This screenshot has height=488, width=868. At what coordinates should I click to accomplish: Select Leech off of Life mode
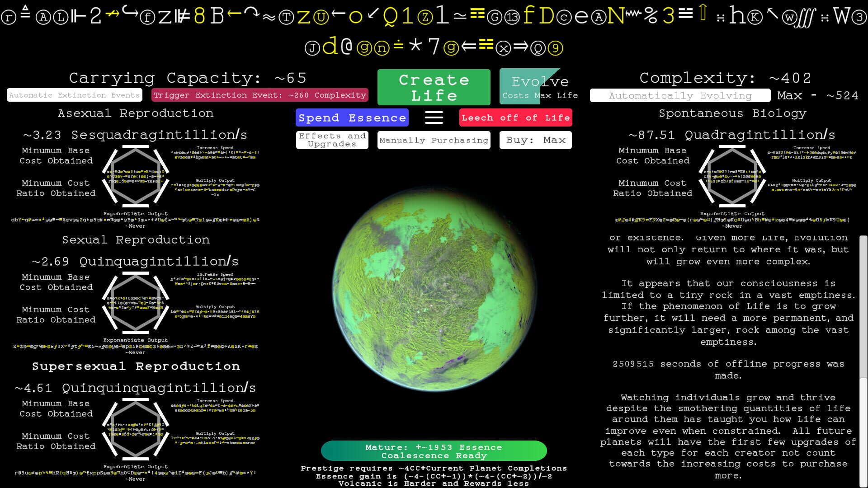pos(515,117)
